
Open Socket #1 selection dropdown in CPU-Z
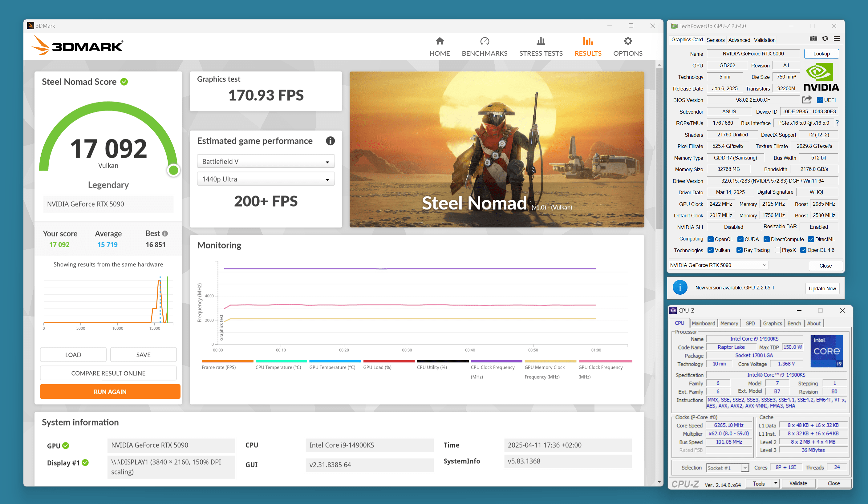tap(727, 467)
